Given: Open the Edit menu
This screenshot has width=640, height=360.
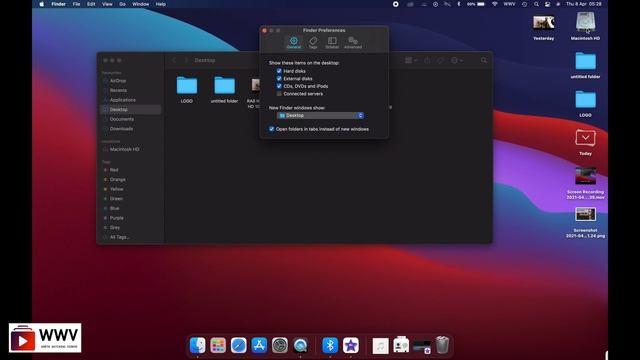Looking at the screenshot, I should [91, 4].
